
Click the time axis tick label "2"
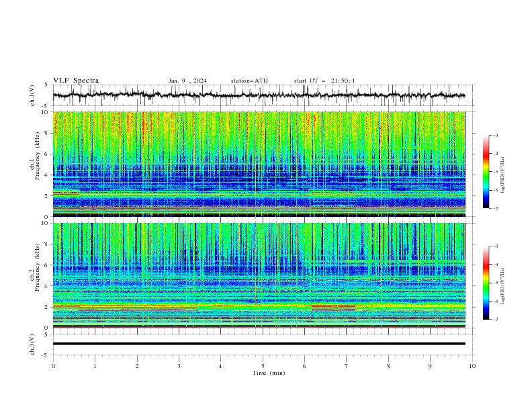(x=137, y=366)
